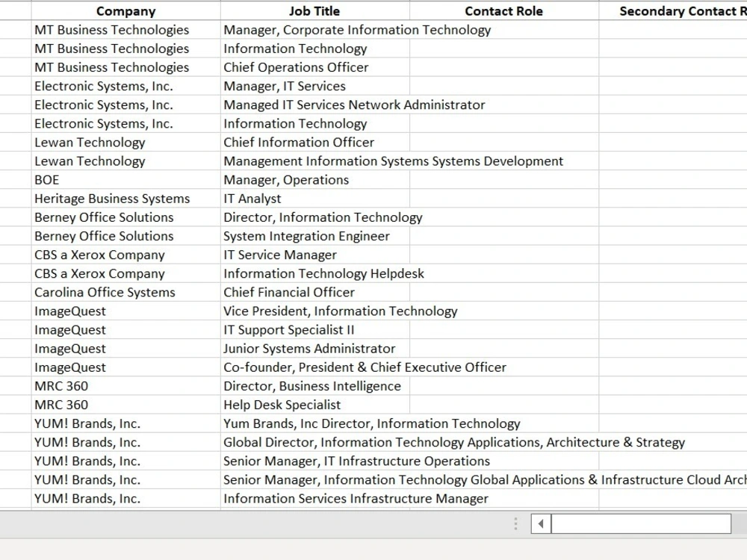The image size is (747, 560).
Task: Select the BOE company cell
Action: pyautogui.click(x=125, y=180)
